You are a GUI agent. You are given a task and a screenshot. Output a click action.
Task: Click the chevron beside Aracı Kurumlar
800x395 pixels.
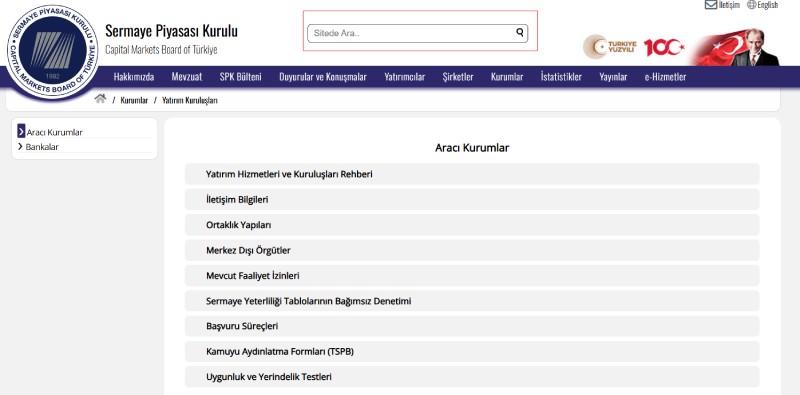pyautogui.click(x=21, y=131)
